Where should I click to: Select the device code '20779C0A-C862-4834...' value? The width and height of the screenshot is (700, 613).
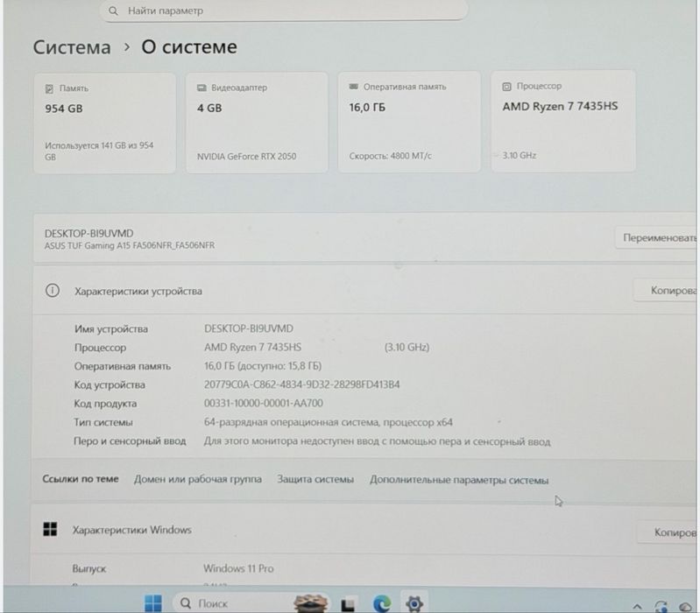tap(301, 384)
